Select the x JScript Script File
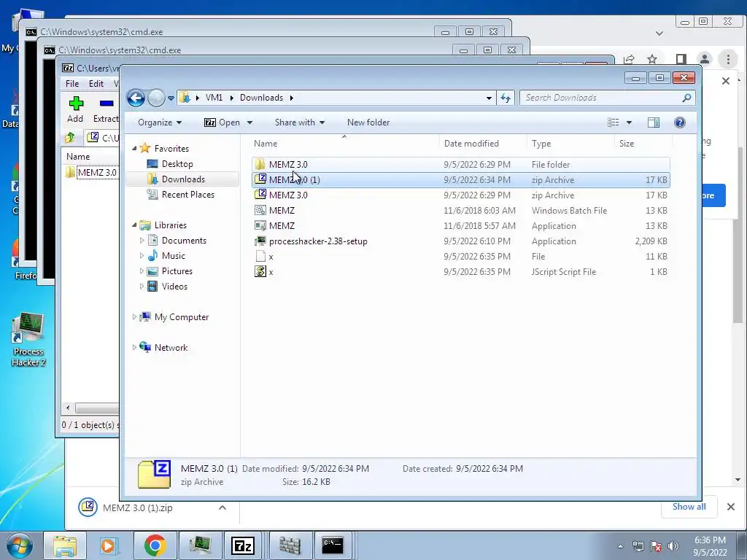The height and width of the screenshot is (560, 747). coord(460,271)
